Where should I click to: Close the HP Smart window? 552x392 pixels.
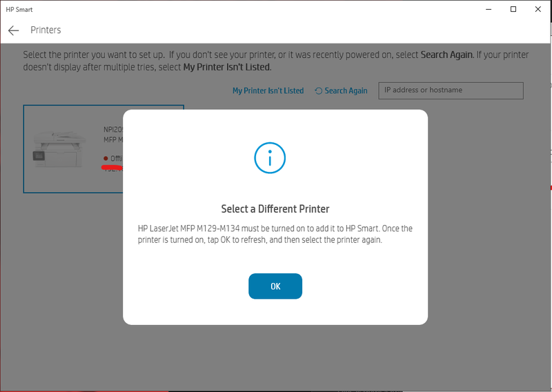pyautogui.click(x=538, y=9)
